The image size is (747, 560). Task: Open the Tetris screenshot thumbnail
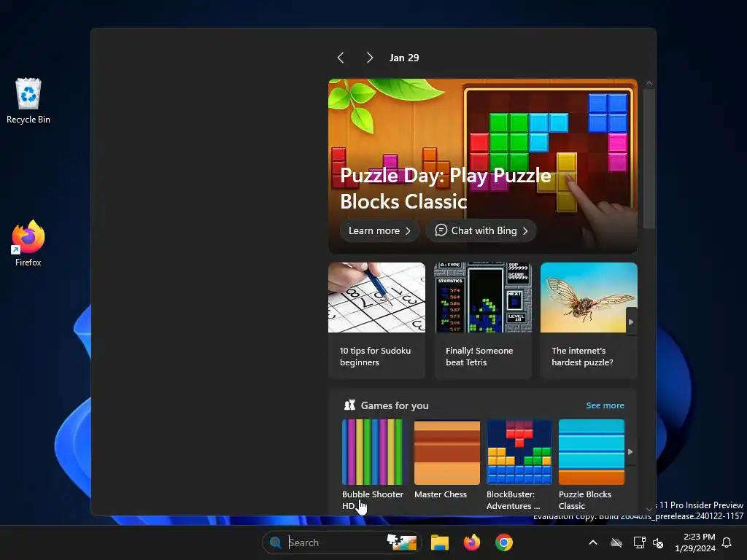pyautogui.click(x=483, y=297)
